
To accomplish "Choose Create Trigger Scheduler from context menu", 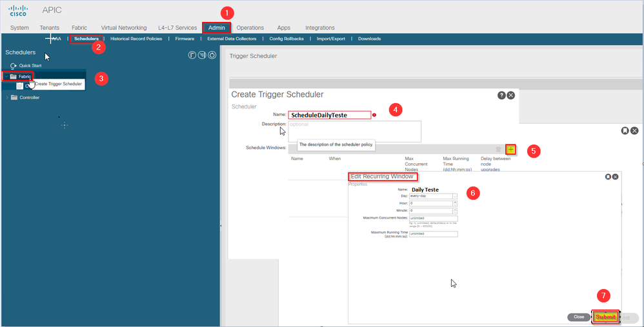I will (58, 84).
